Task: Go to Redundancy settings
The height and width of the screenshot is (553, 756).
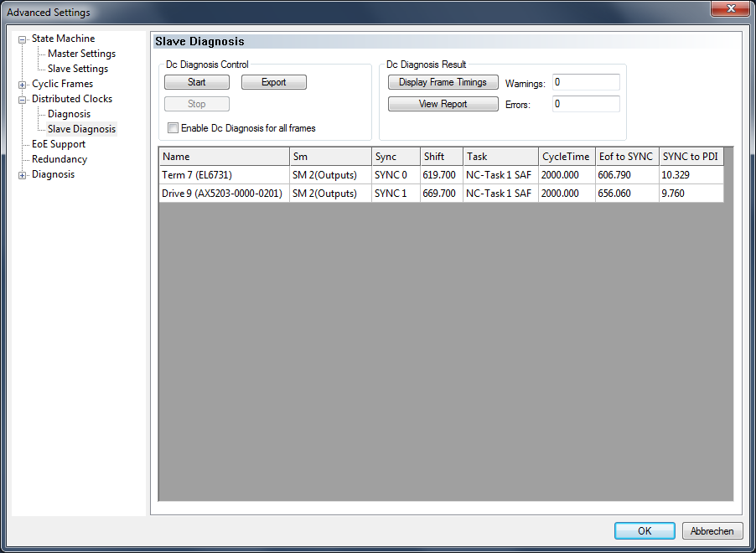Action: point(59,159)
